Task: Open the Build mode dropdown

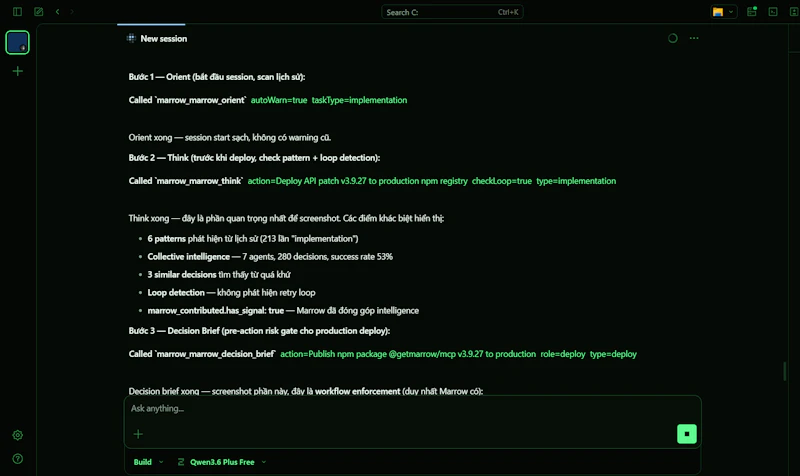Action: pyautogui.click(x=148, y=462)
